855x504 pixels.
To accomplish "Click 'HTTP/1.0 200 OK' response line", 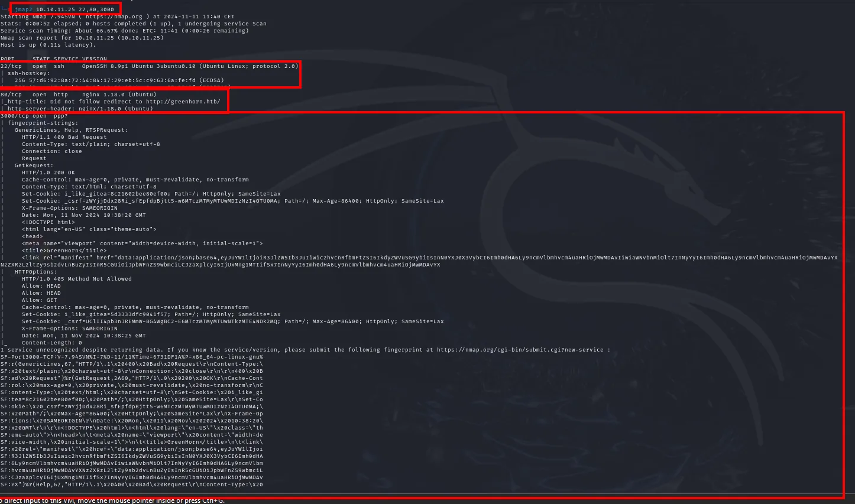I will click(x=48, y=173).
